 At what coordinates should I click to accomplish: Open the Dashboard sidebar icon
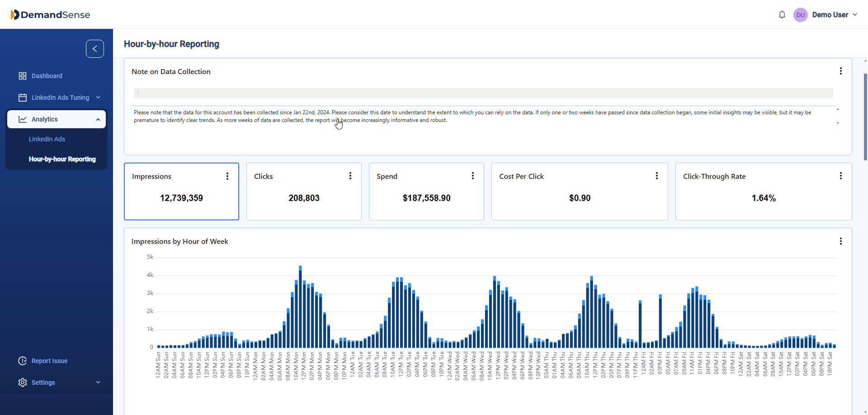point(22,76)
